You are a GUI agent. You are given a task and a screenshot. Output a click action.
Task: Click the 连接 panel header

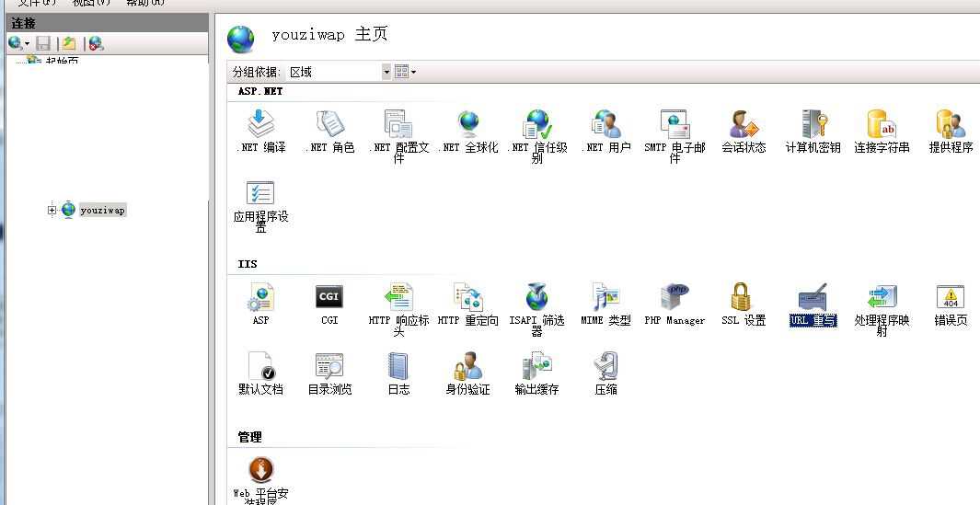click(107, 23)
